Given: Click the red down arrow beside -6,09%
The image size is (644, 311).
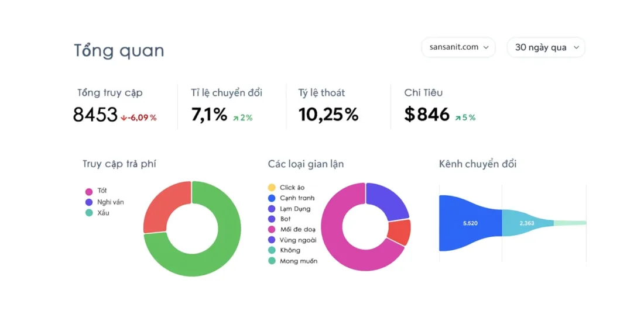Looking at the screenshot, I should 124,118.
